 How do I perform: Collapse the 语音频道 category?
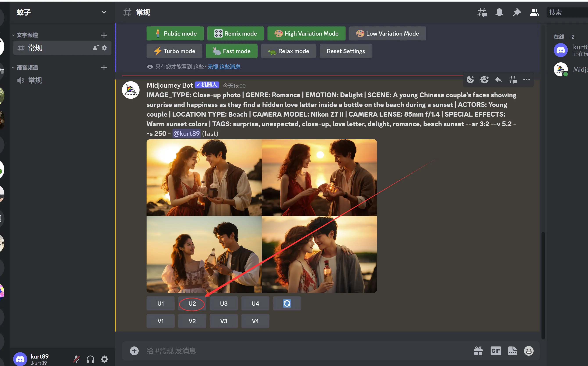pyautogui.click(x=27, y=68)
